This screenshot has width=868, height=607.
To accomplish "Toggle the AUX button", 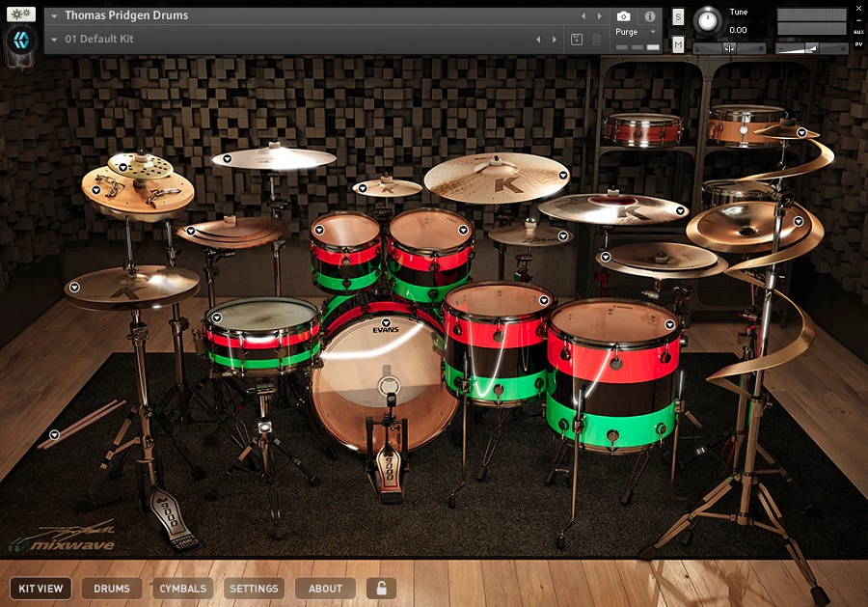I will (858, 32).
